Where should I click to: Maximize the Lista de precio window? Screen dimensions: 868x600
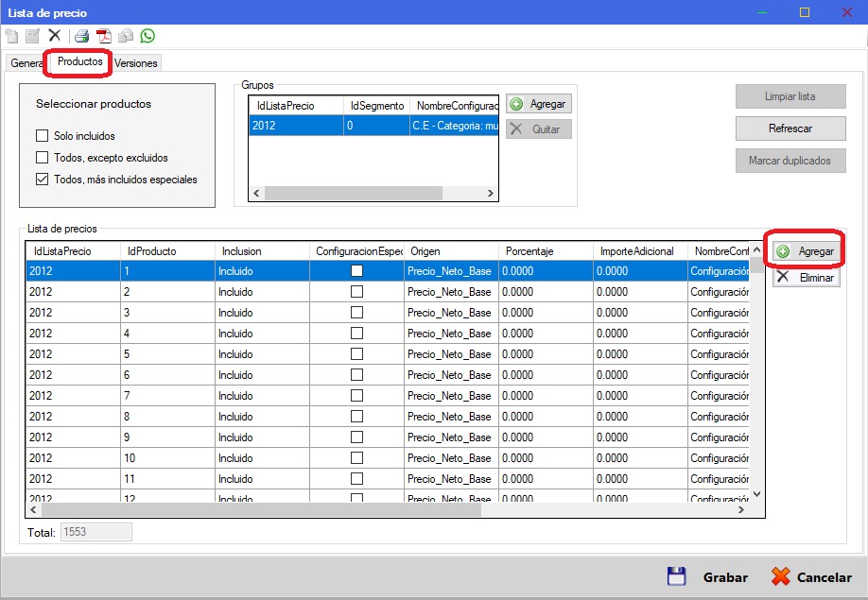pyautogui.click(x=805, y=12)
